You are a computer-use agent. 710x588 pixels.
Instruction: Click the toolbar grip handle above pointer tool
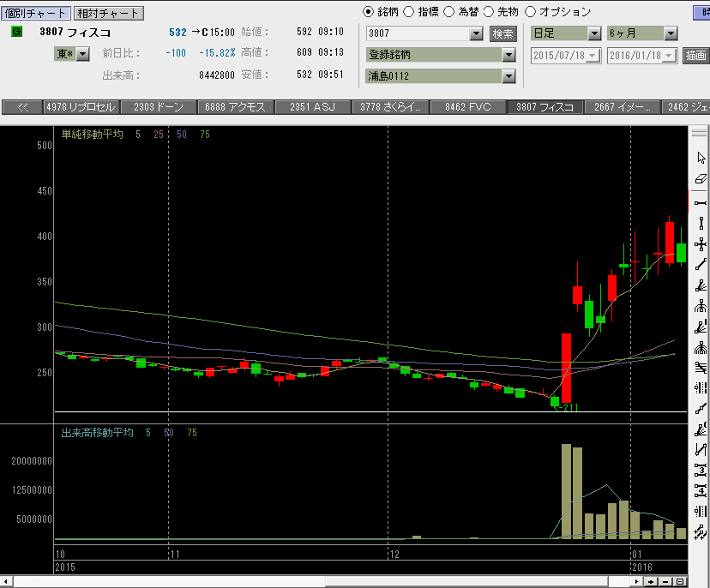pos(699,133)
